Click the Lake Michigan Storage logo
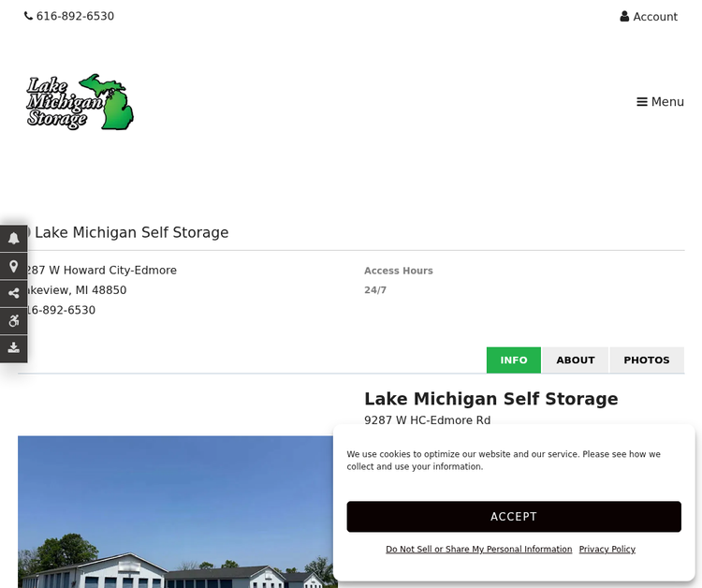The image size is (702, 588). pyautogui.click(x=80, y=102)
